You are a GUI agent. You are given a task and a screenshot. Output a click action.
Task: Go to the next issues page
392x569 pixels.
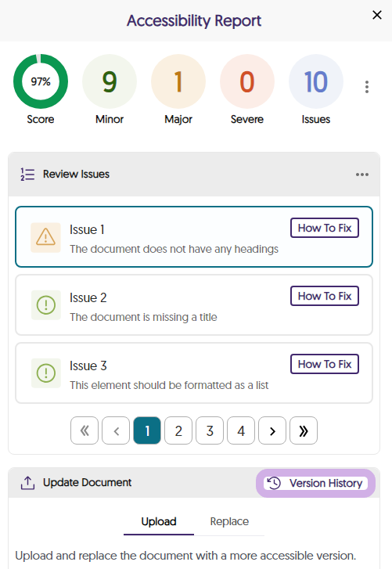coord(272,430)
